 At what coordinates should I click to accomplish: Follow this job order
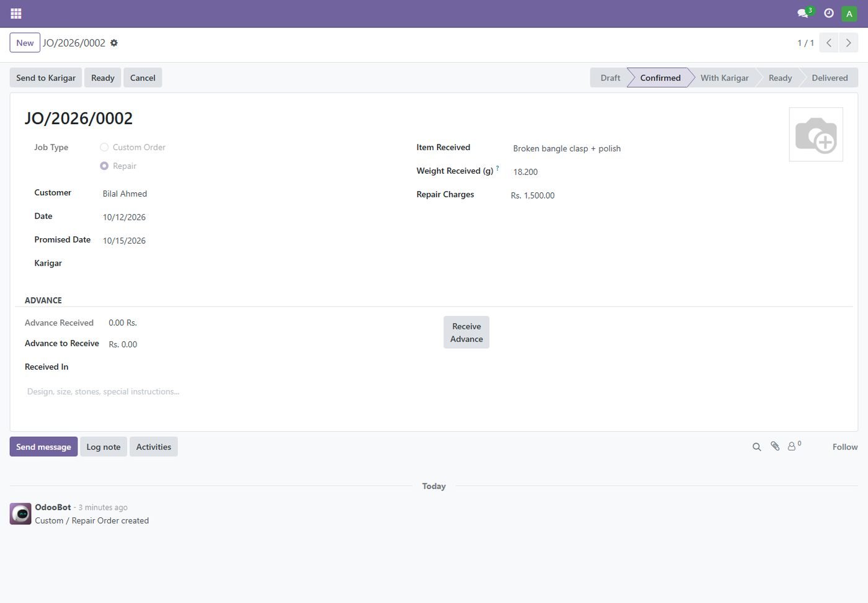pos(845,447)
